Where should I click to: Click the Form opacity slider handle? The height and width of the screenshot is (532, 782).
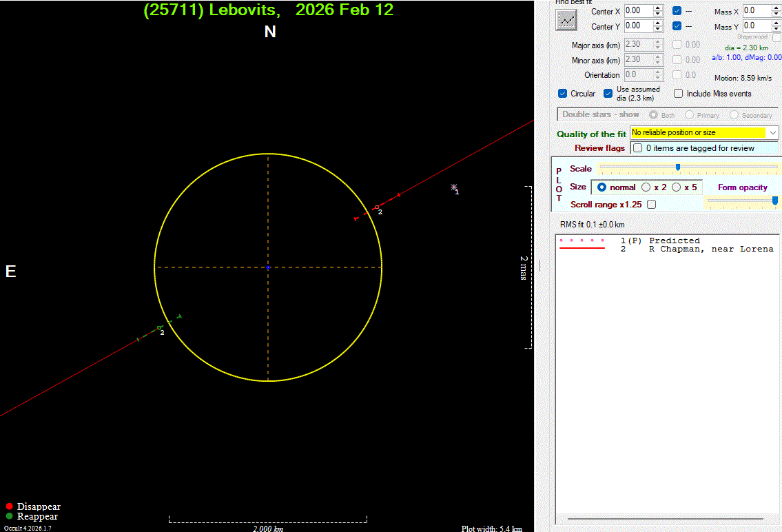pos(775,201)
